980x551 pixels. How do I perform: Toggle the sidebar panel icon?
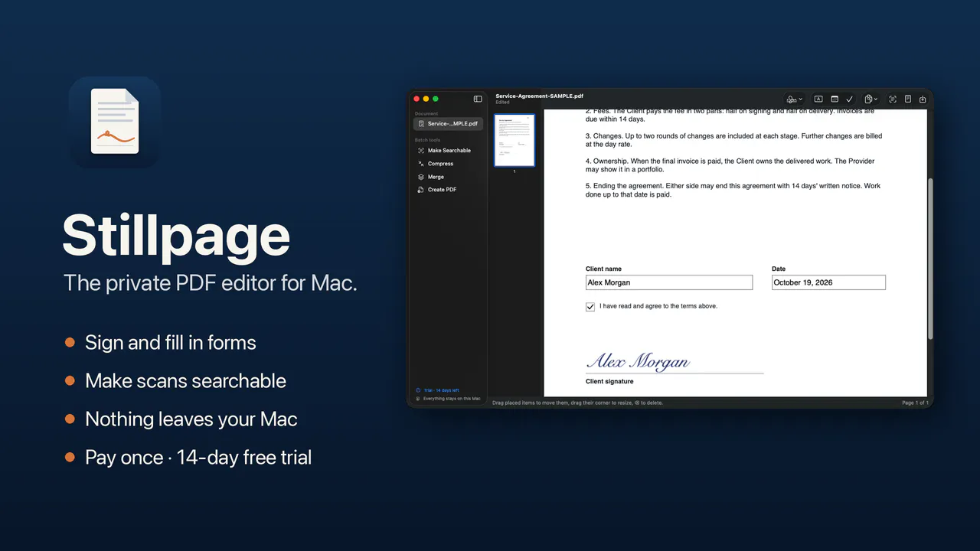pyautogui.click(x=478, y=99)
